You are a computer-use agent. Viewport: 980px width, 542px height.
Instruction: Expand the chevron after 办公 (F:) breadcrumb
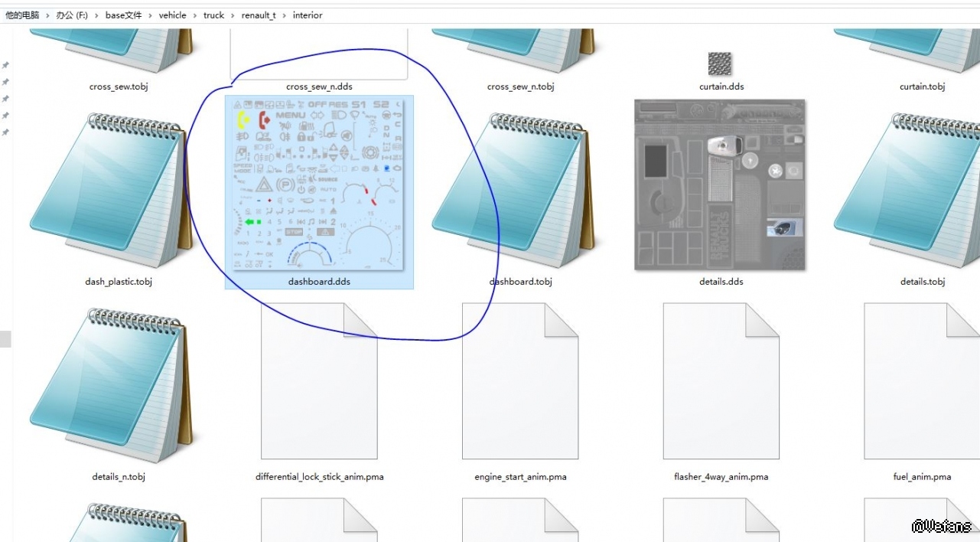click(x=97, y=15)
